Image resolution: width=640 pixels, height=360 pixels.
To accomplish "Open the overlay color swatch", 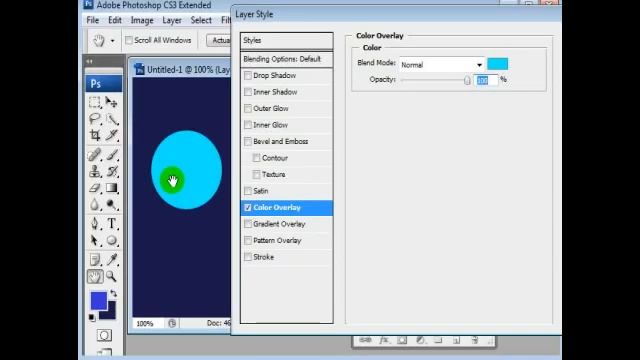I will [498, 64].
